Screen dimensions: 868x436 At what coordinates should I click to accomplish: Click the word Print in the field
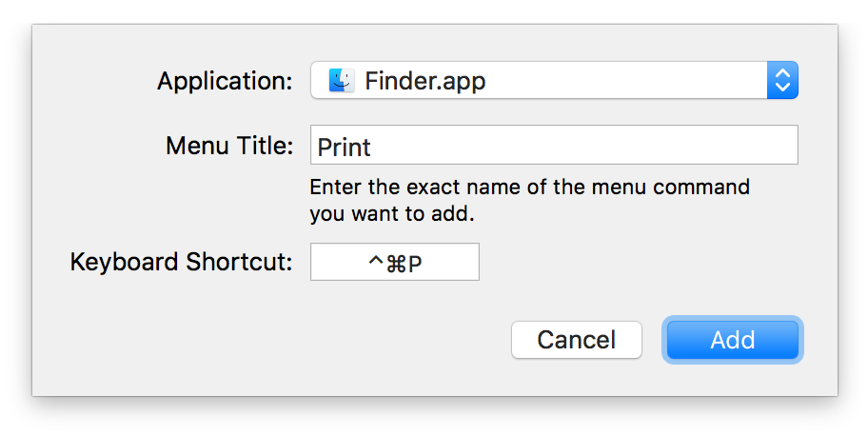(344, 147)
